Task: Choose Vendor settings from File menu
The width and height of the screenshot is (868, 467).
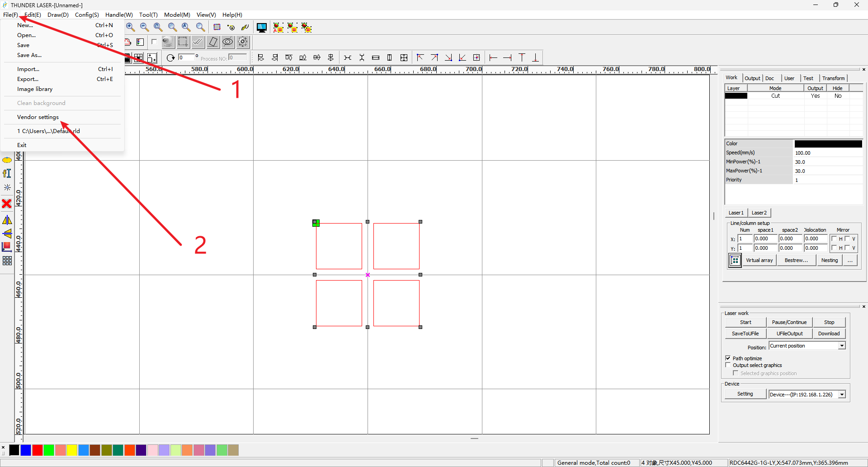Action: [x=38, y=117]
